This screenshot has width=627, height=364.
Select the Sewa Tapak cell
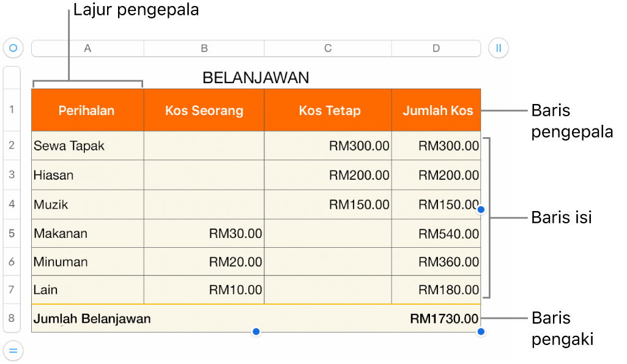click(87, 146)
